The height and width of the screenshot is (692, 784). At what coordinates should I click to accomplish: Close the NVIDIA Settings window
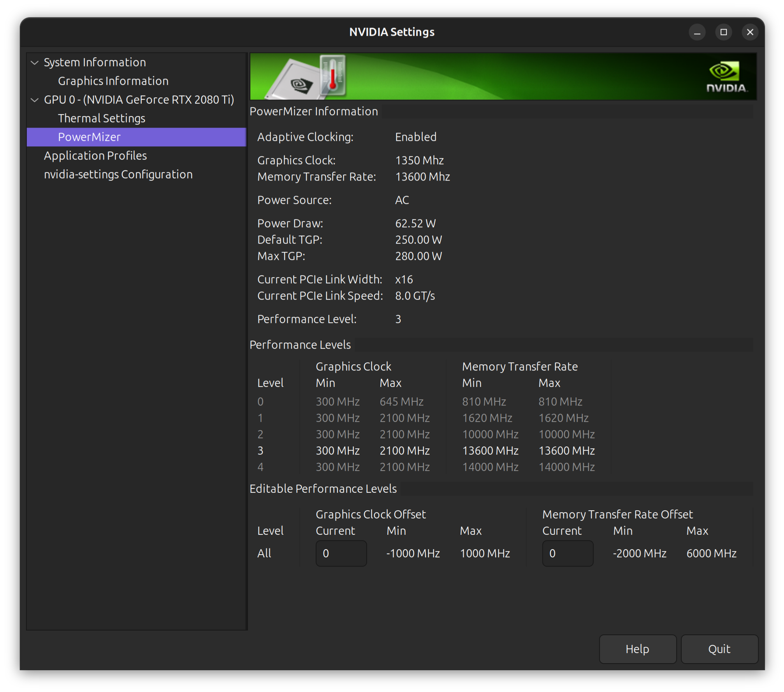point(750,32)
